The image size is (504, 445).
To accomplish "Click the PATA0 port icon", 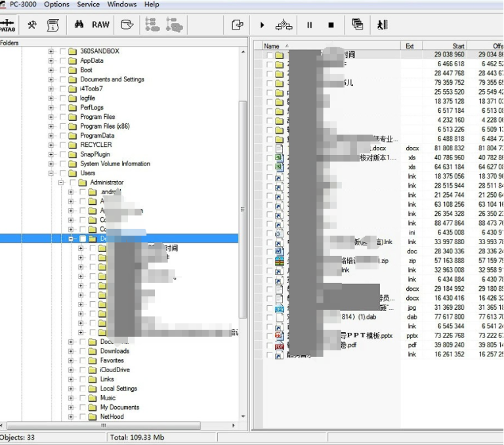I will point(8,25).
